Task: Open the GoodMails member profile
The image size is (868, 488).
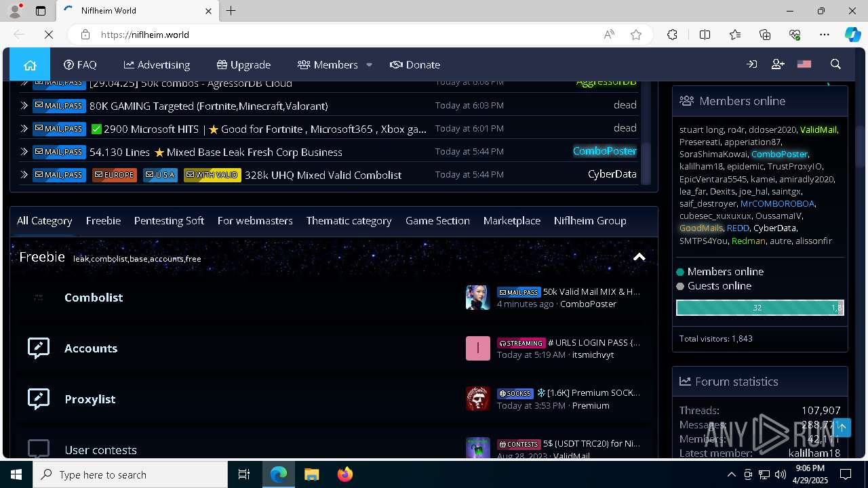Action: click(x=701, y=228)
